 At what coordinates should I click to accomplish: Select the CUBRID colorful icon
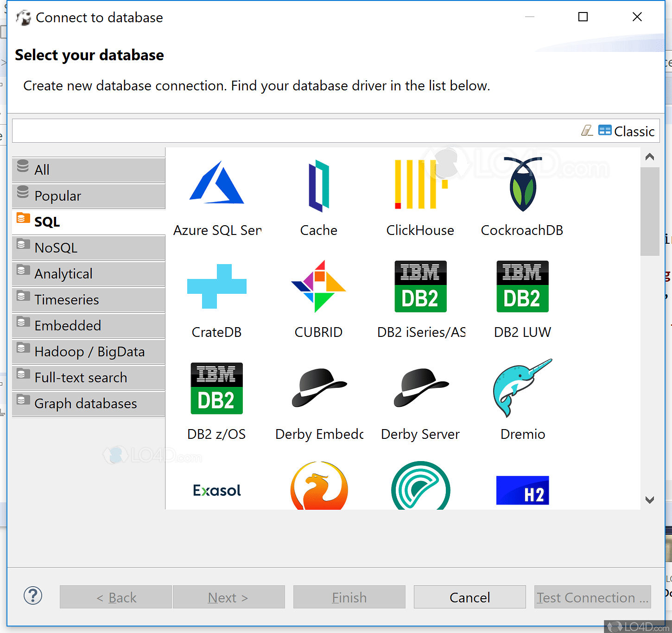pos(319,286)
